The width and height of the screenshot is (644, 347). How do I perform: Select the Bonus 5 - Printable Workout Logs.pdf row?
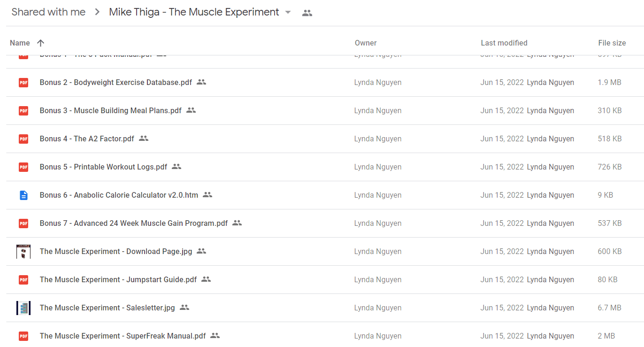(x=325, y=167)
